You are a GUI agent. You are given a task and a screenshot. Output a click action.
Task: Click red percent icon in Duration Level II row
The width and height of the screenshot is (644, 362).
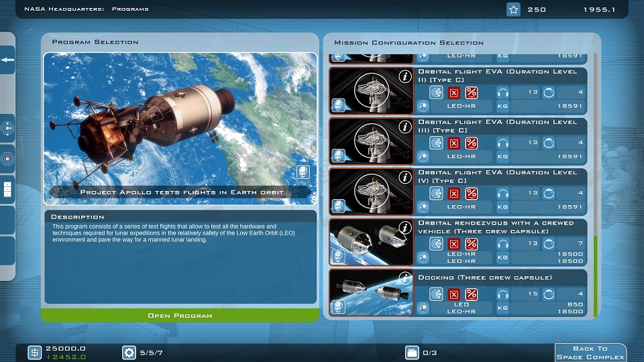click(x=472, y=93)
